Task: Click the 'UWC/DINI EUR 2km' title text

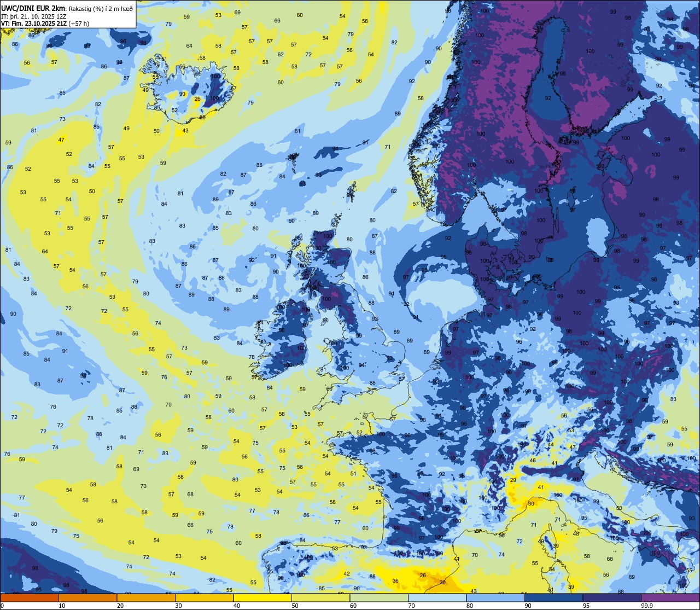Action: (33, 8)
